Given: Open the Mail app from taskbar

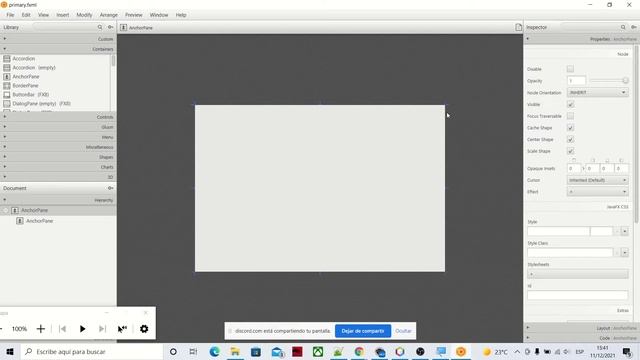Looking at the screenshot, I should 278,351.
